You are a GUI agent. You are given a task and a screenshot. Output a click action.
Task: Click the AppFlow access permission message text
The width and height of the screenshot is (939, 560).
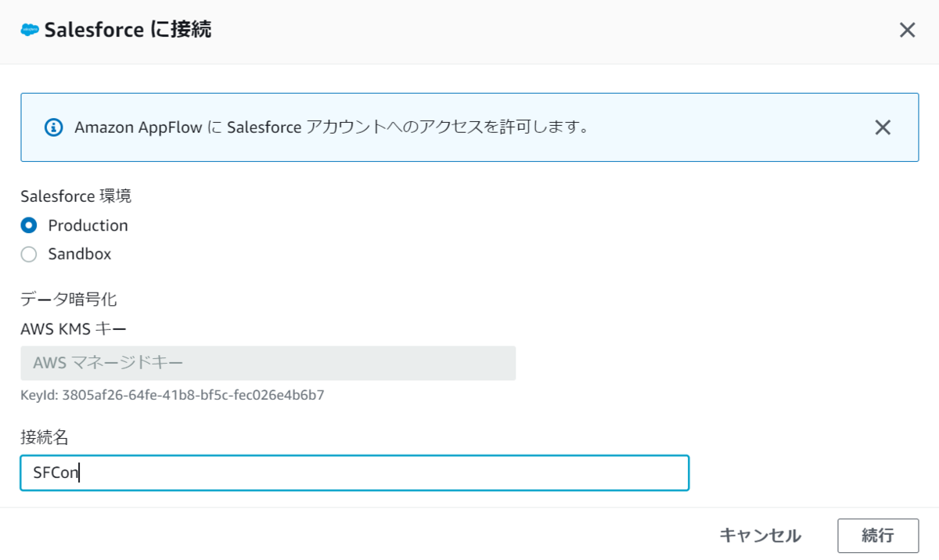(331, 127)
